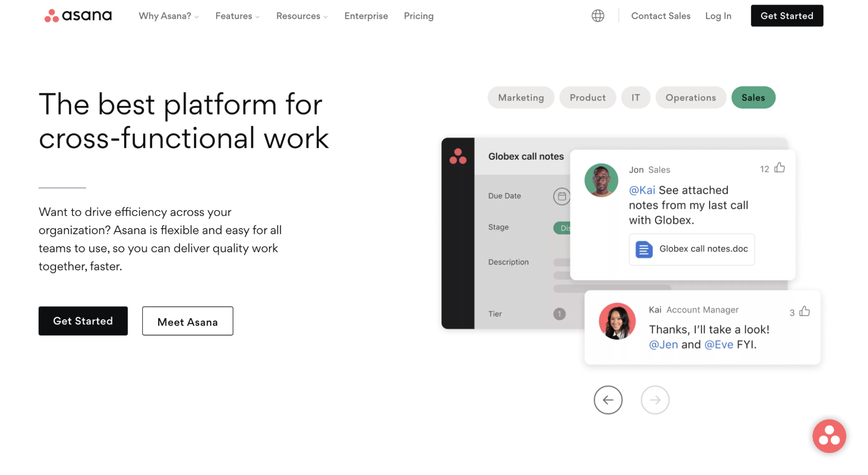Switch to the Product category tab

tap(587, 97)
